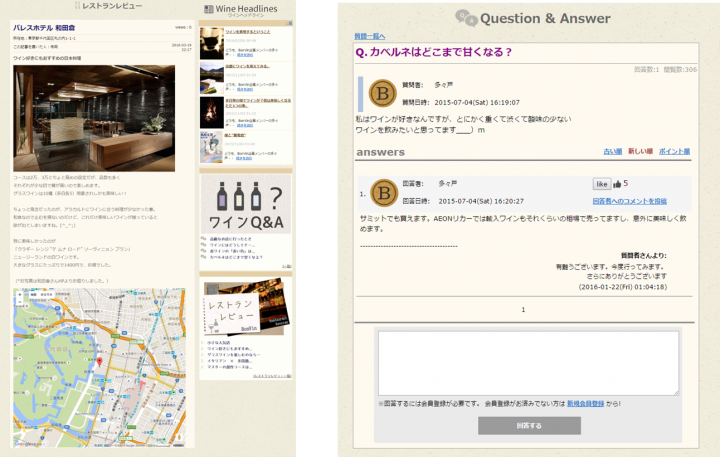
Task: Open the fourth Wine Headlines article title
Action: click(x=235, y=135)
